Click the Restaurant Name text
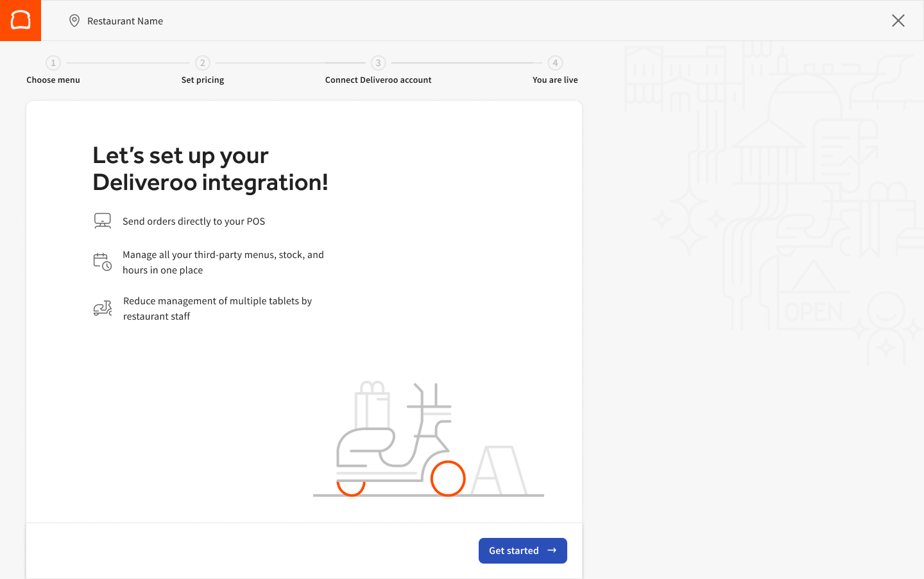 [125, 21]
